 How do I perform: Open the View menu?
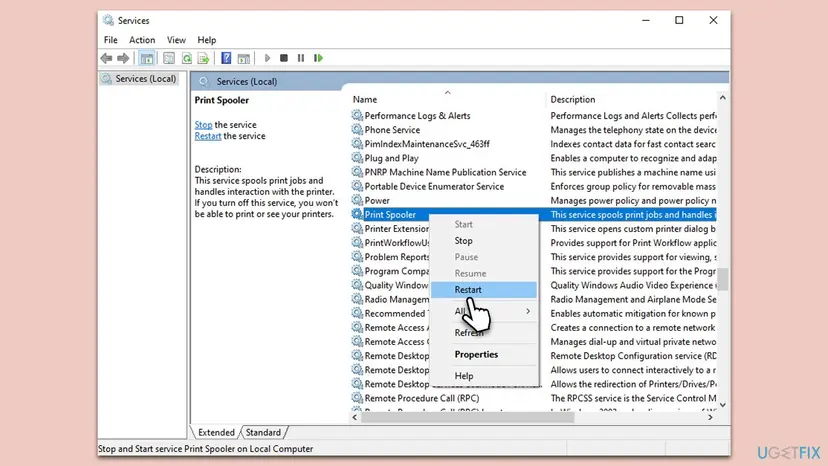176,40
